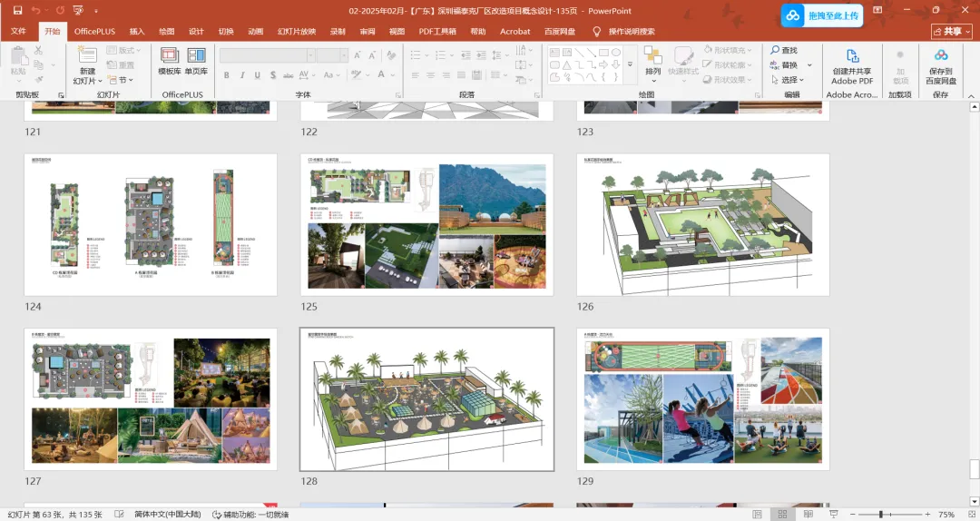Open the 加载项 add-ins button
The height and width of the screenshot is (521, 980).
[x=900, y=66]
